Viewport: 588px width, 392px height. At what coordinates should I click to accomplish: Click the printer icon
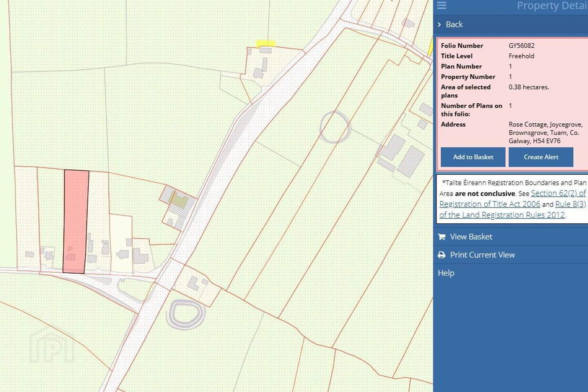[x=441, y=255]
